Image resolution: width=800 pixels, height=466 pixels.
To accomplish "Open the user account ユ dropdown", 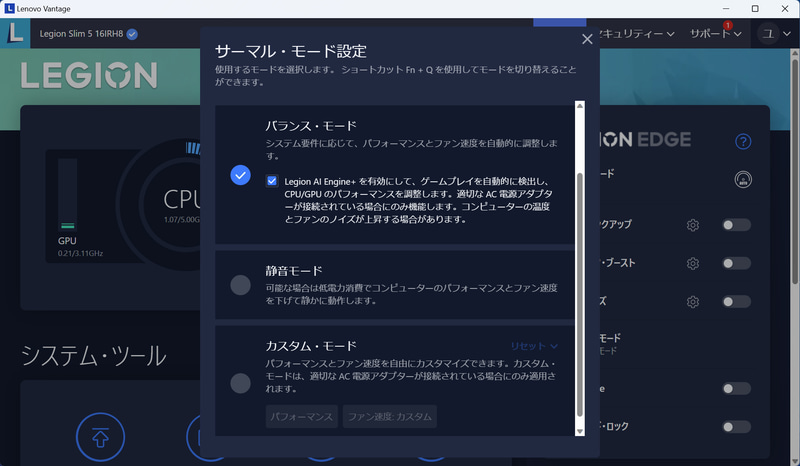I will pyautogui.click(x=776, y=34).
